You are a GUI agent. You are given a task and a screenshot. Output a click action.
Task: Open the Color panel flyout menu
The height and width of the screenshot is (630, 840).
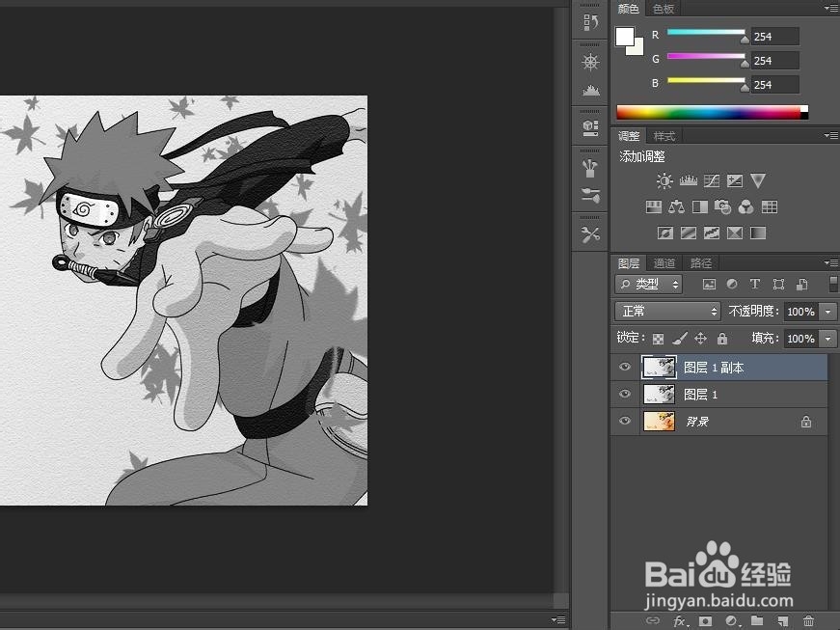(x=831, y=8)
